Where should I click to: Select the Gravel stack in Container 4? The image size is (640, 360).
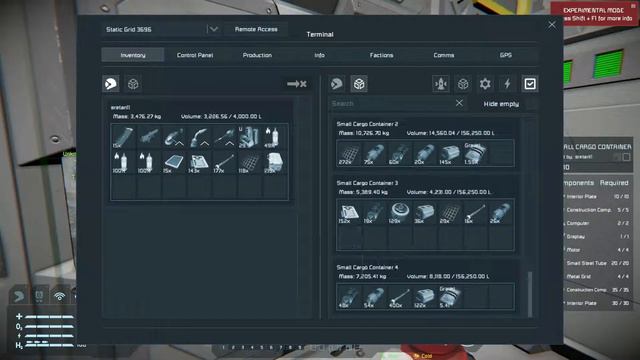tap(450, 297)
